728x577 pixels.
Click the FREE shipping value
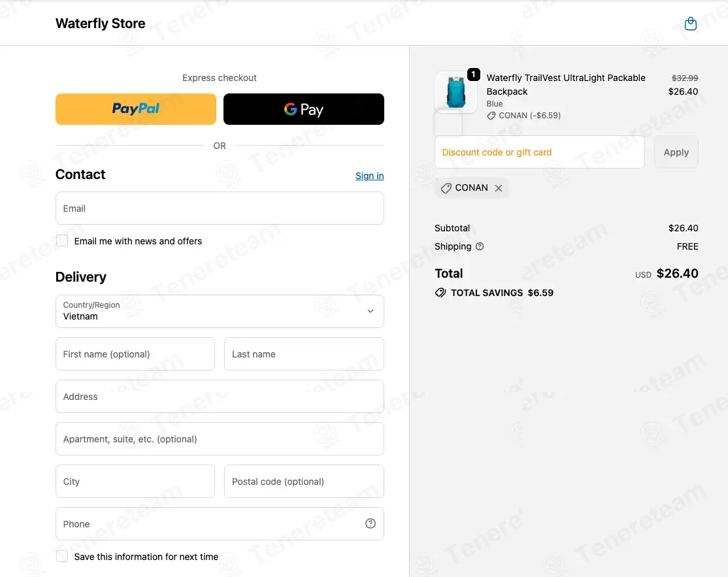687,246
